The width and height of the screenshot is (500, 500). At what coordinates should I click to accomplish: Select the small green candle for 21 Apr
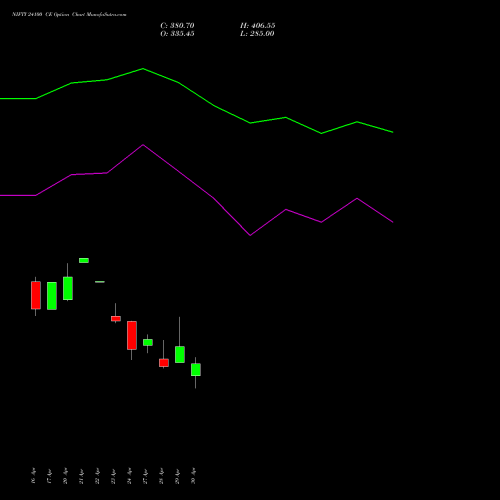click(x=84, y=260)
